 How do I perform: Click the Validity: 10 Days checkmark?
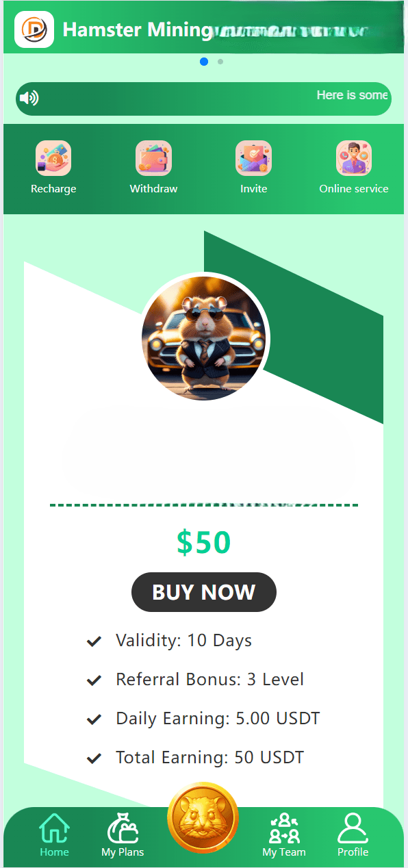coord(94,641)
